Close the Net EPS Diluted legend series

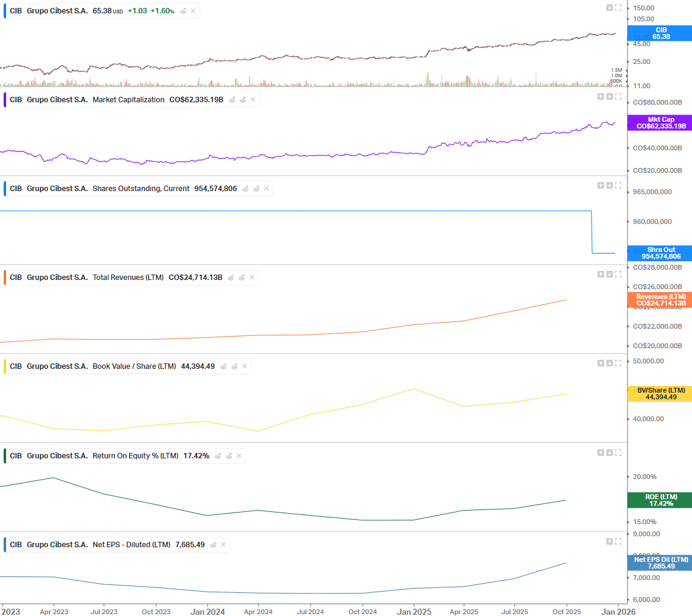(223, 545)
